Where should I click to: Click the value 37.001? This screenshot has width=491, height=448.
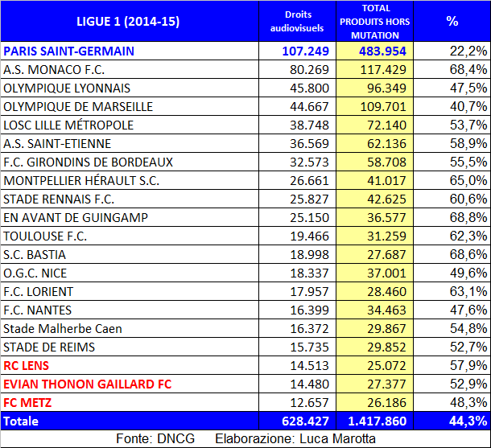click(x=386, y=273)
